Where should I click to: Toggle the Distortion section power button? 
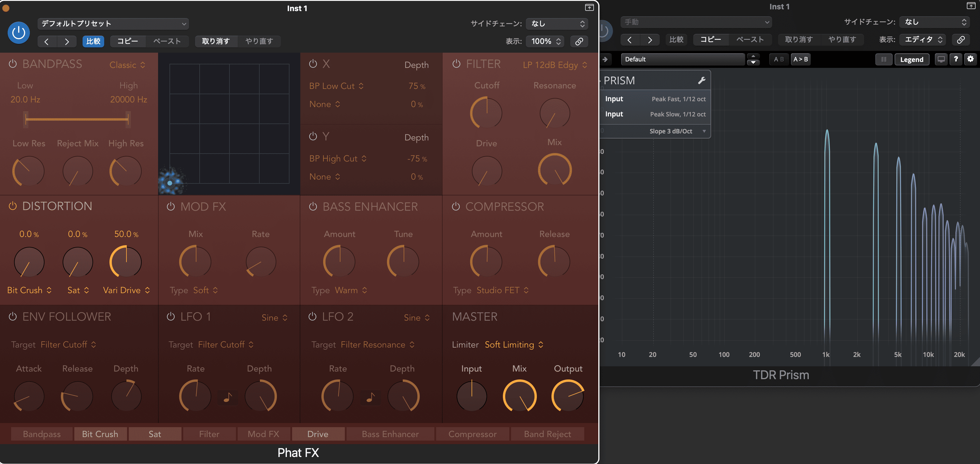tap(13, 206)
